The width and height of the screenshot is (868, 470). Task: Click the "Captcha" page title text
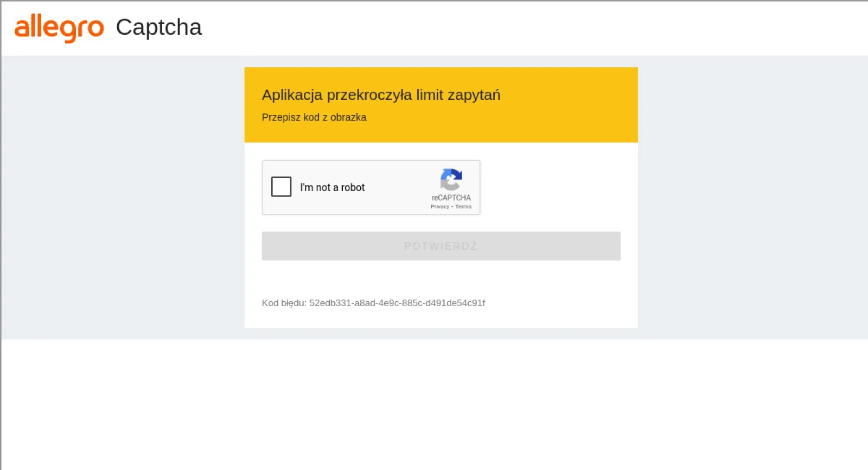(158, 27)
